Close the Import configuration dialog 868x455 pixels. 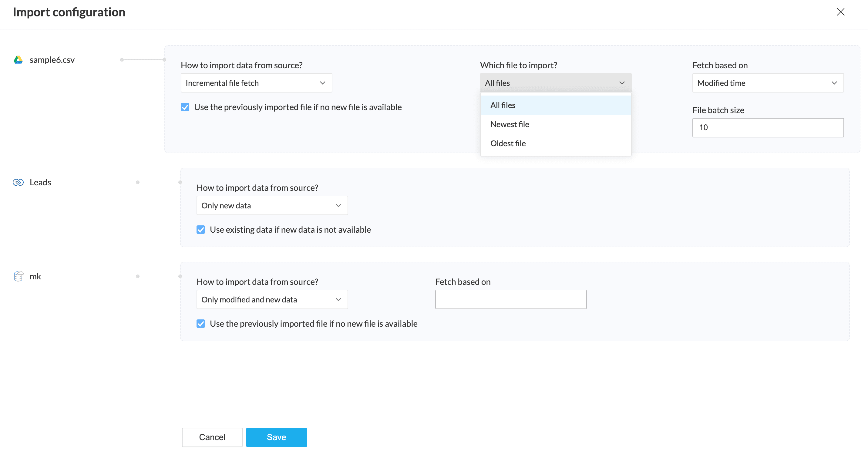click(840, 12)
